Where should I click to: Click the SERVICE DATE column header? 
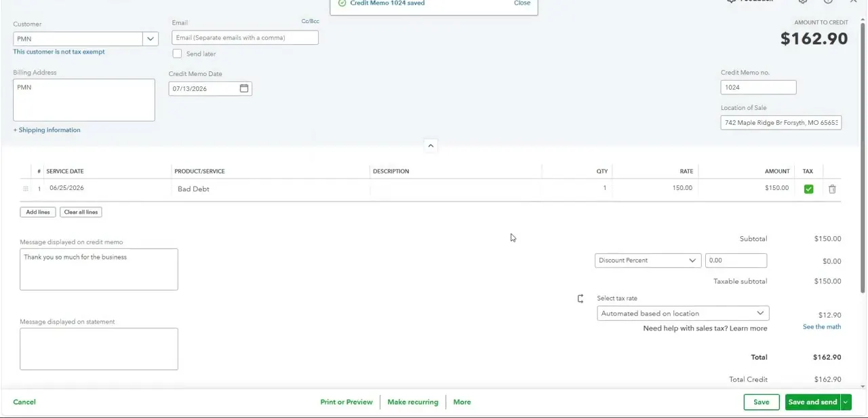[65, 172]
